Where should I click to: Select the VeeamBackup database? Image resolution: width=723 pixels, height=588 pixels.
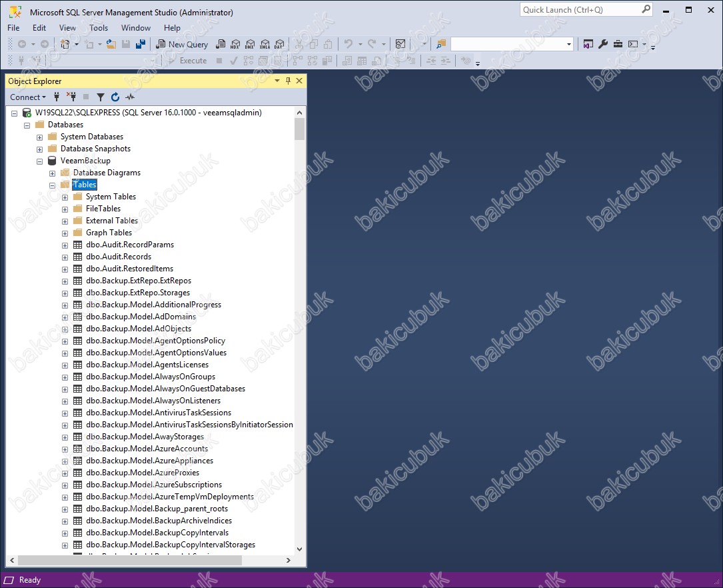point(85,161)
